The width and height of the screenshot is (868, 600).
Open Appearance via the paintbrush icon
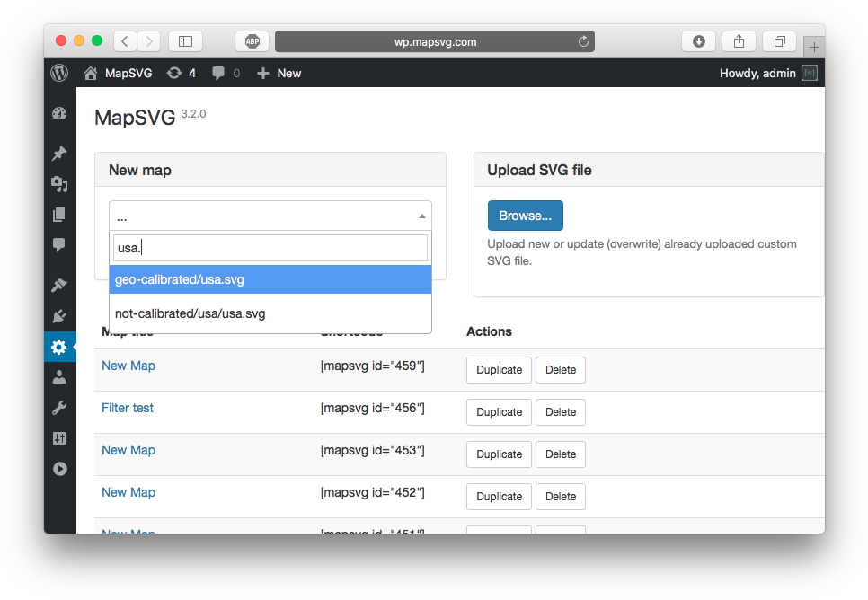pos(59,285)
